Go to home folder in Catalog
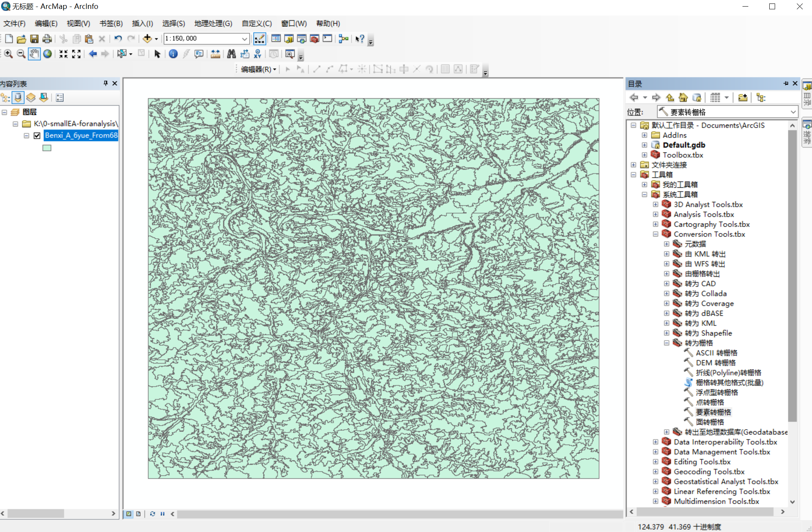Viewport: 812px width, 532px height. click(683, 97)
